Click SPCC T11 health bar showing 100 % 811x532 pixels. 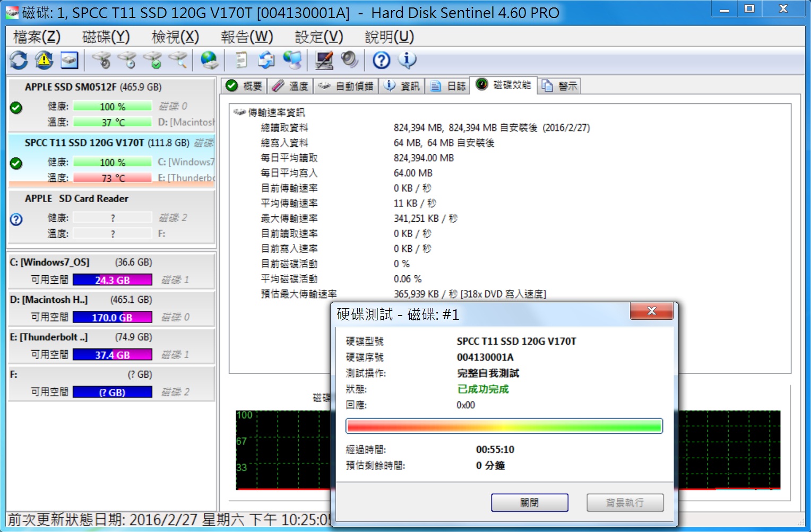coord(113,162)
